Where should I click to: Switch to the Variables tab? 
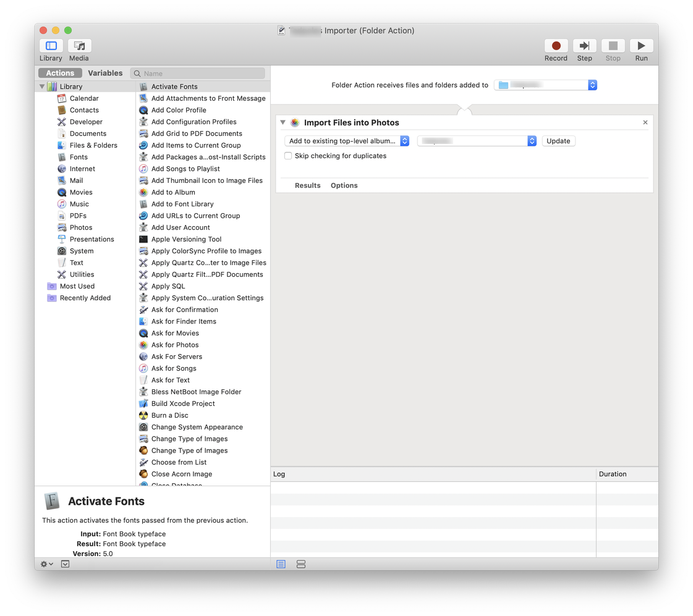click(x=105, y=73)
